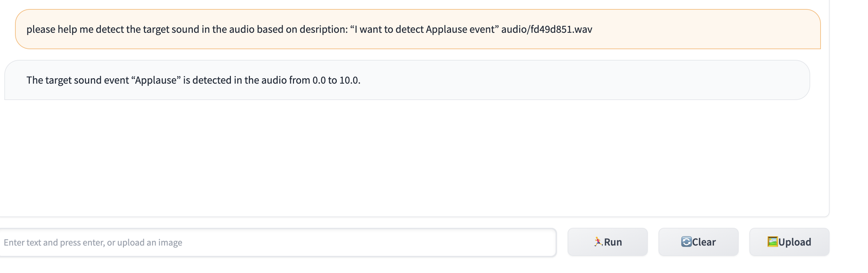
Task: Click the misspelled word 'desription' in prompt
Action: 323,30
